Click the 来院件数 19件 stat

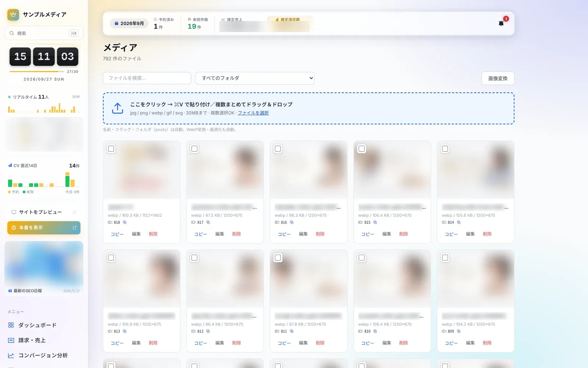(x=198, y=24)
